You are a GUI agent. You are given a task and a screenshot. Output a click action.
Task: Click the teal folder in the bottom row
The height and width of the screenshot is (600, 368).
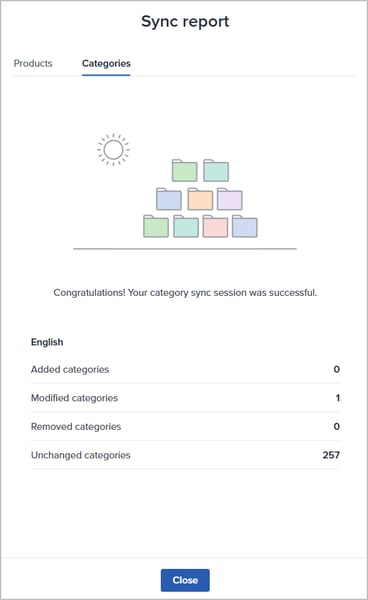[186, 226]
